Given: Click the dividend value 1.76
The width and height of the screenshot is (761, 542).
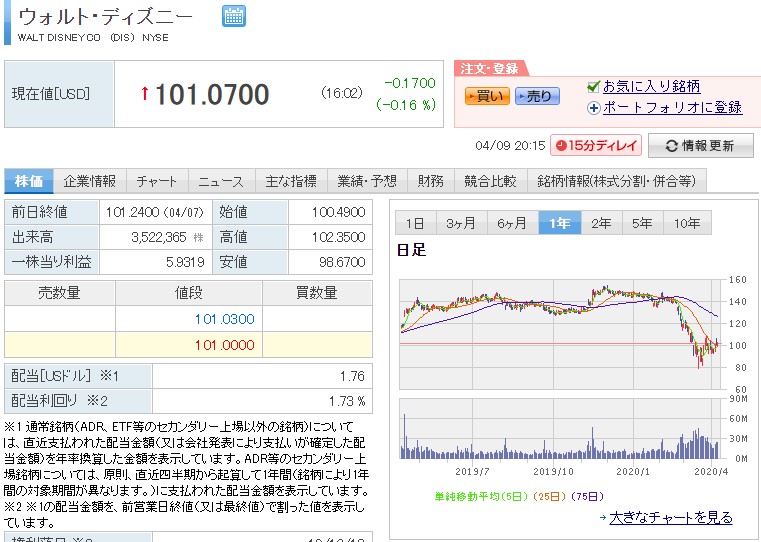Looking at the screenshot, I should click(x=352, y=376).
